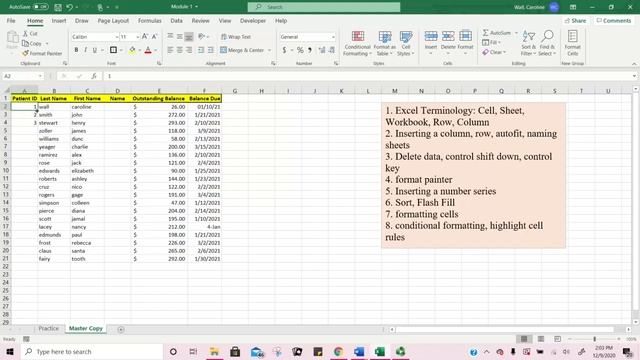Click the Insert Function fx icon
The image size is (640, 360).
click(x=94, y=76)
